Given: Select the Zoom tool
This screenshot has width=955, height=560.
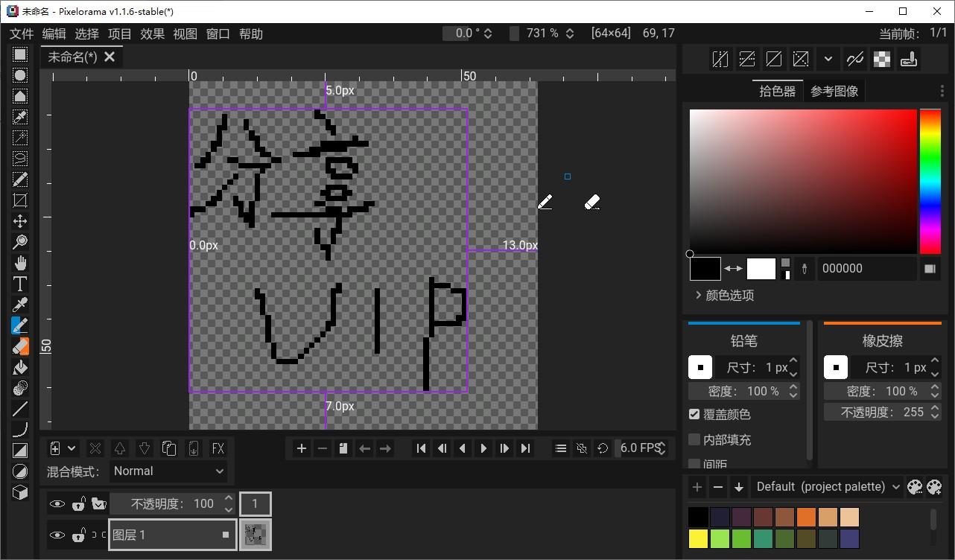Looking at the screenshot, I should (x=20, y=241).
